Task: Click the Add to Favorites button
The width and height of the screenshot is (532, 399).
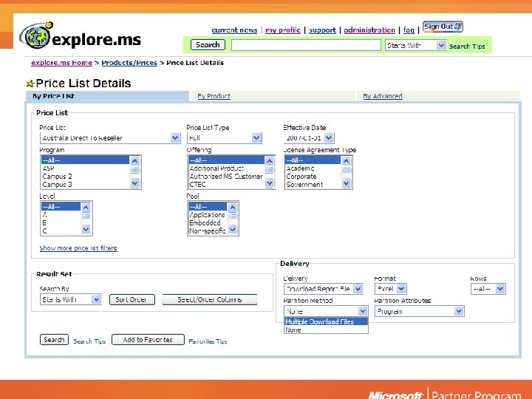Action: [x=148, y=340]
